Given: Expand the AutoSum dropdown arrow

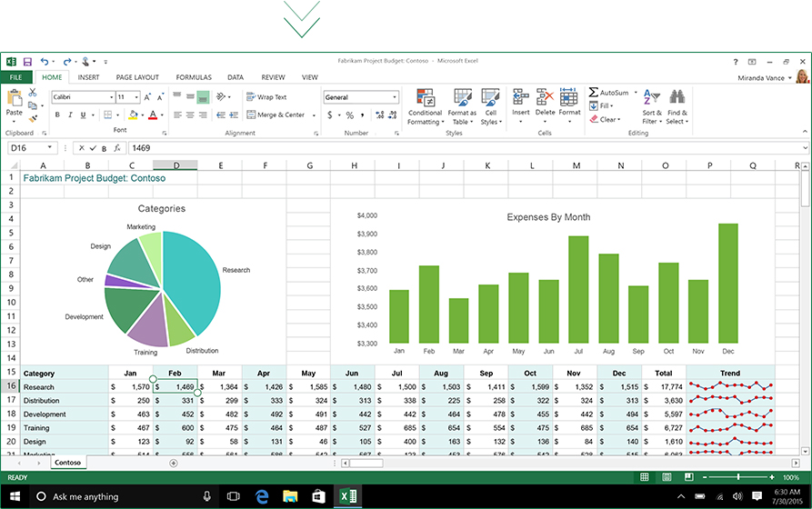Looking at the screenshot, I should point(636,93).
